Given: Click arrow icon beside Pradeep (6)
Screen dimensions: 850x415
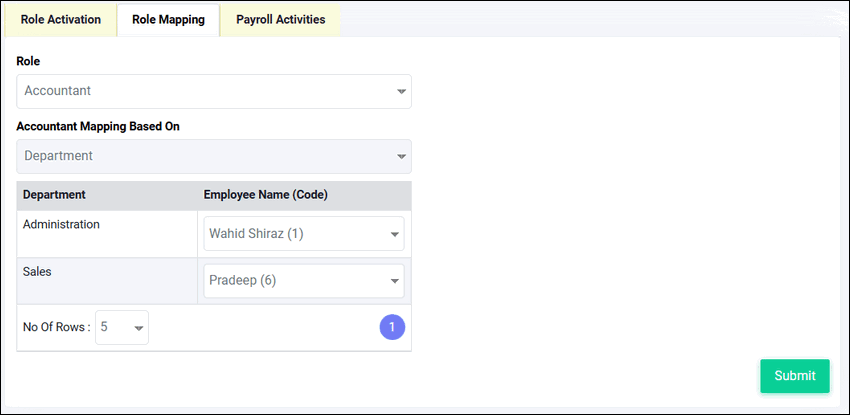Looking at the screenshot, I should (x=394, y=282).
